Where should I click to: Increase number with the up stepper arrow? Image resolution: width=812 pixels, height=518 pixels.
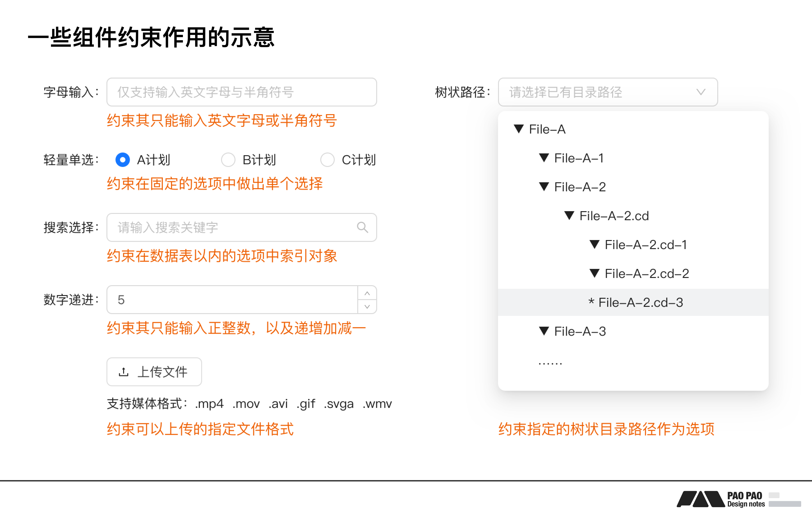[x=367, y=293]
